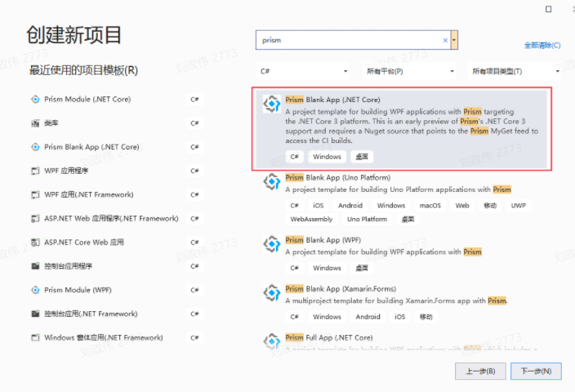Click the Android tag under Xamarin.Forms template

(368, 317)
